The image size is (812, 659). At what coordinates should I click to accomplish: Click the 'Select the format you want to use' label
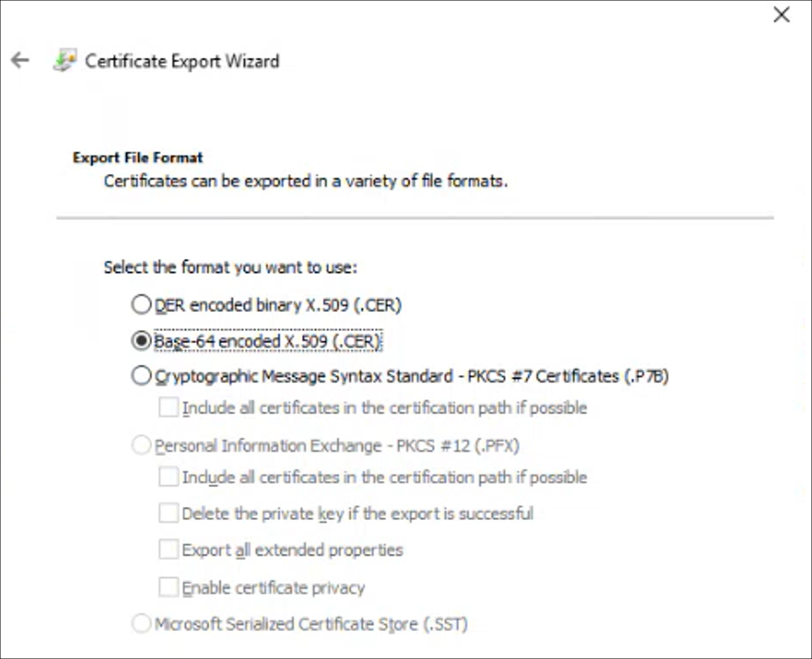230,268
